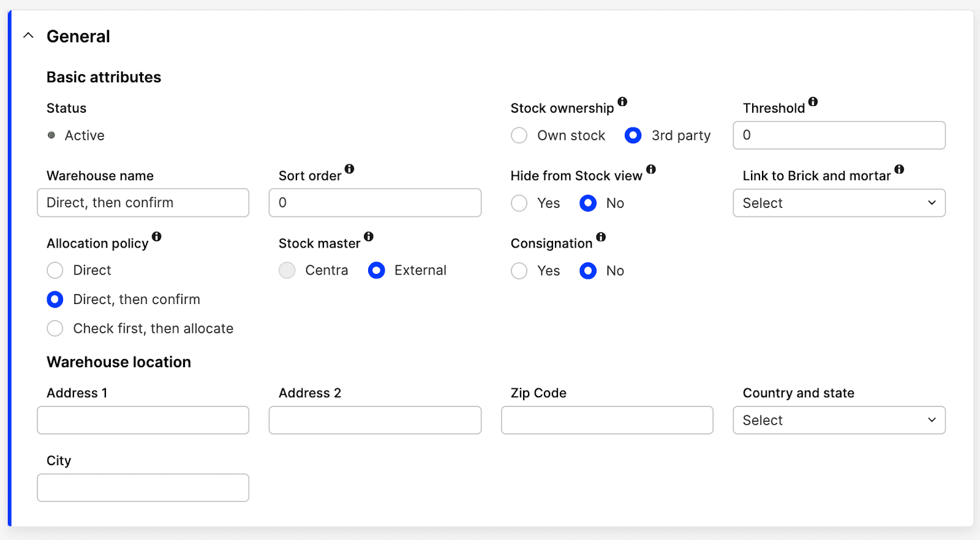Open the Link to Brick and mortar dropdown
Image resolution: width=980 pixels, height=540 pixels.
click(839, 203)
